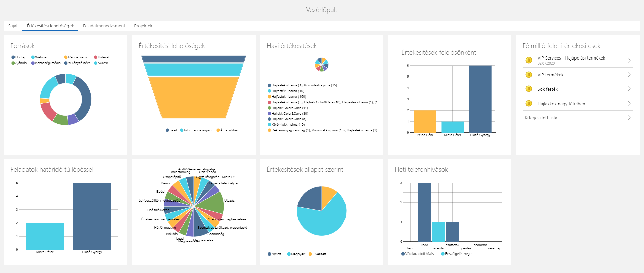Click the small pie chart in Havi értékesítések
Viewport: 644px width, 273px height.
(x=321, y=65)
